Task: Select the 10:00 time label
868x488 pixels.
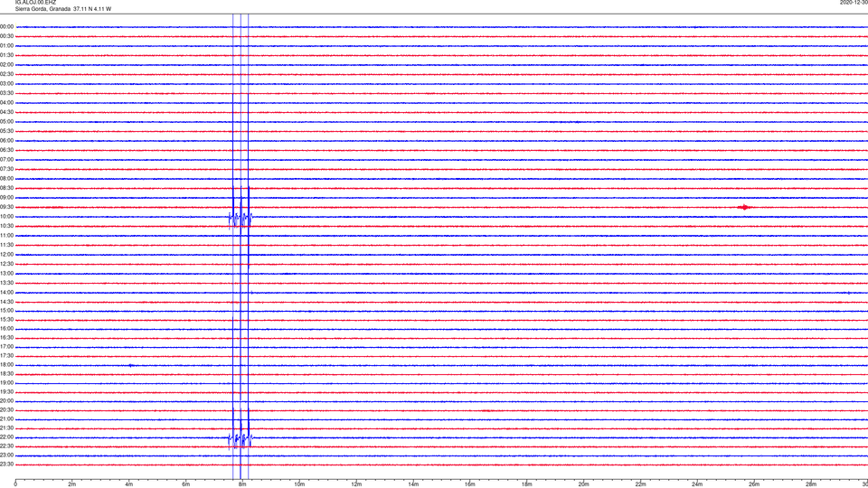Action: (6, 217)
